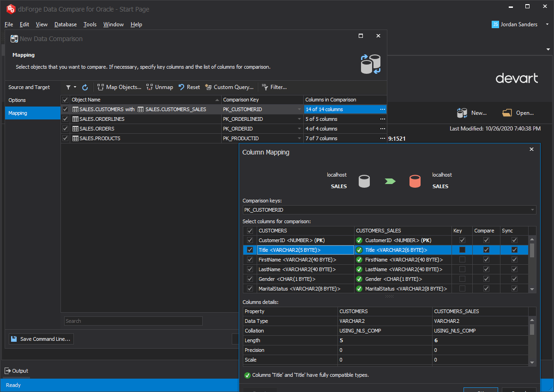Open Custom Query from the toolbar
Viewport: 554px width, 392px height.
click(x=229, y=87)
